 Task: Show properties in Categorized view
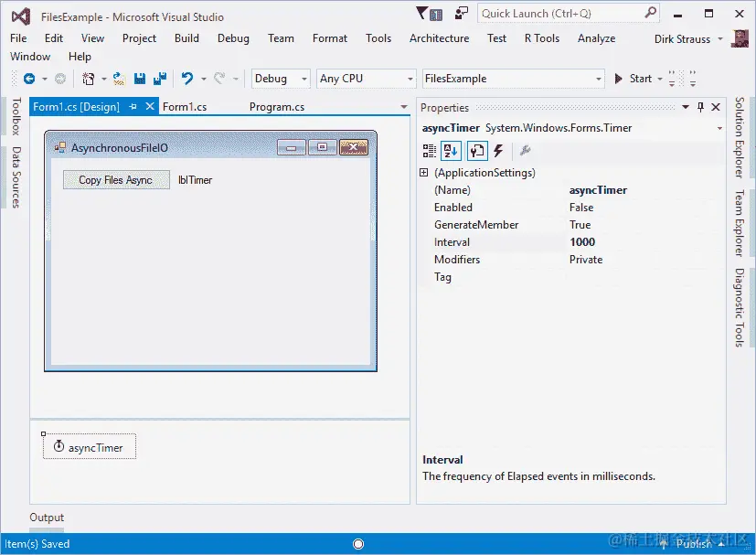click(429, 151)
